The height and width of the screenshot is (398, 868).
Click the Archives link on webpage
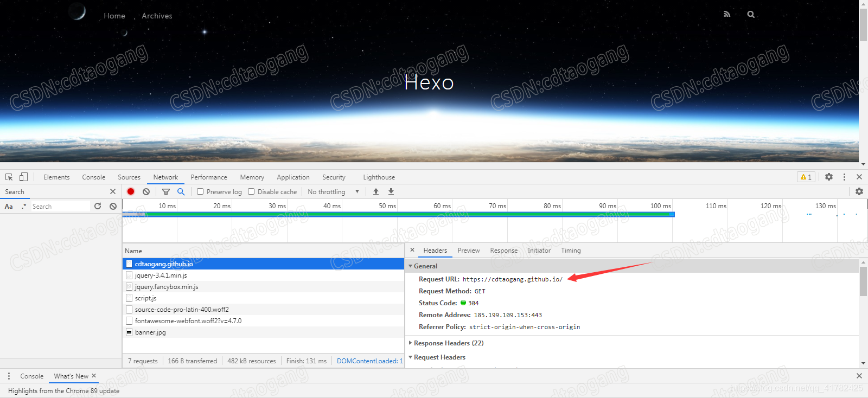pos(157,16)
